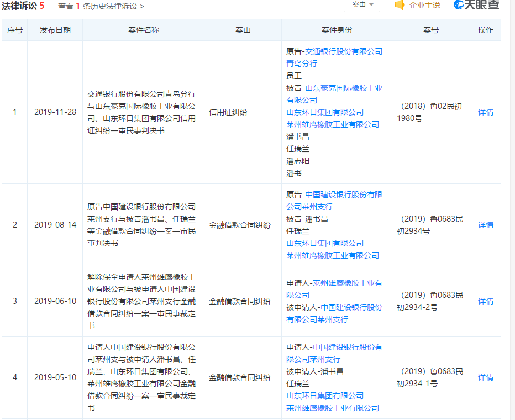Click defendant name 潘志阳 in row 1
The image size is (515, 420).
tap(298, 161)
